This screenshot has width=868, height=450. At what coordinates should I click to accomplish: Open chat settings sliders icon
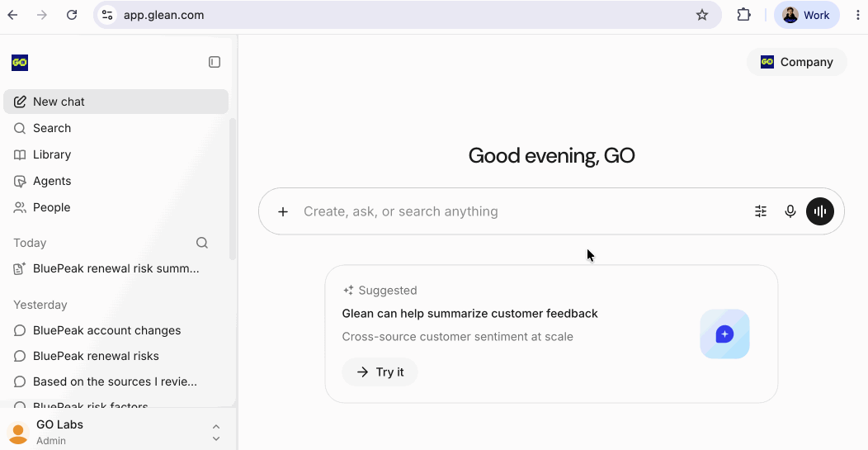(761, 211)
